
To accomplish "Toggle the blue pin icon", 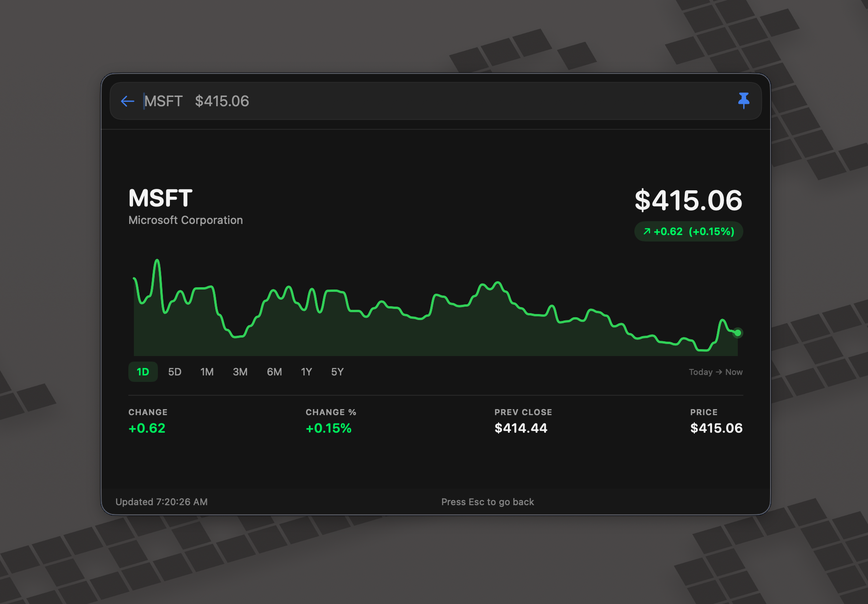I will [743, 101].
